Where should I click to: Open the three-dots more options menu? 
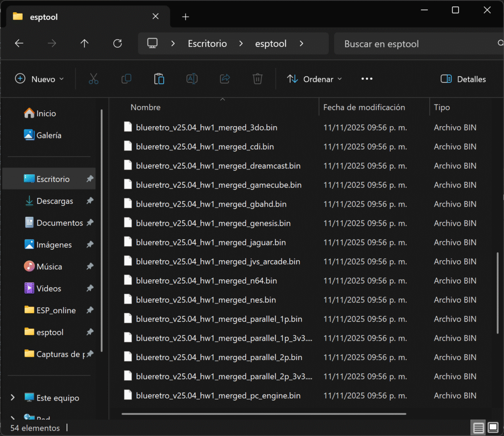pos(367,79)
